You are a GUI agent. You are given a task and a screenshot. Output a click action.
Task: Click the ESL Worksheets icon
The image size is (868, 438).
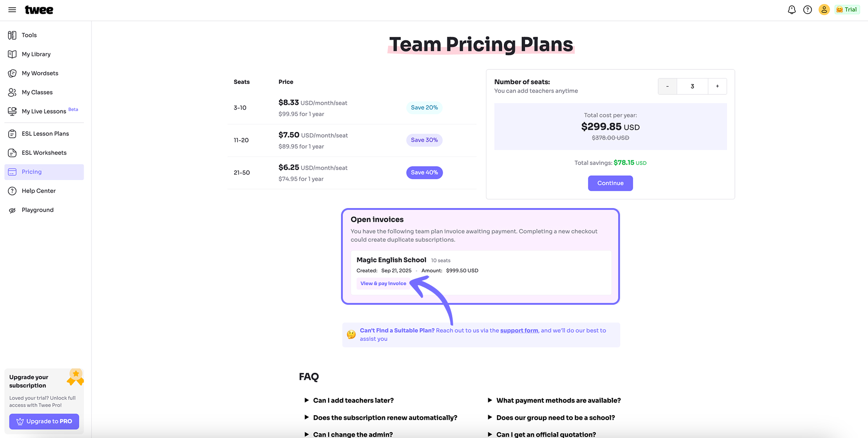pos(12,153)
